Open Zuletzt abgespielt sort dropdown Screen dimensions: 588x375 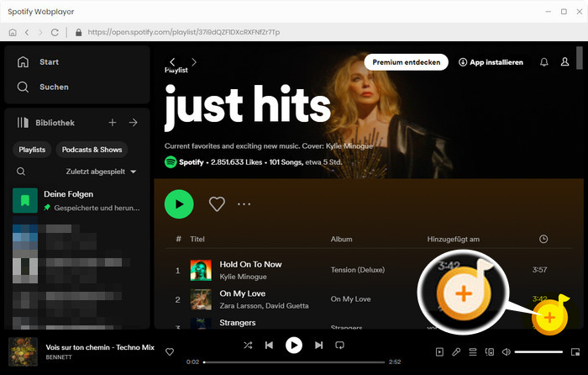pos(101,172)
